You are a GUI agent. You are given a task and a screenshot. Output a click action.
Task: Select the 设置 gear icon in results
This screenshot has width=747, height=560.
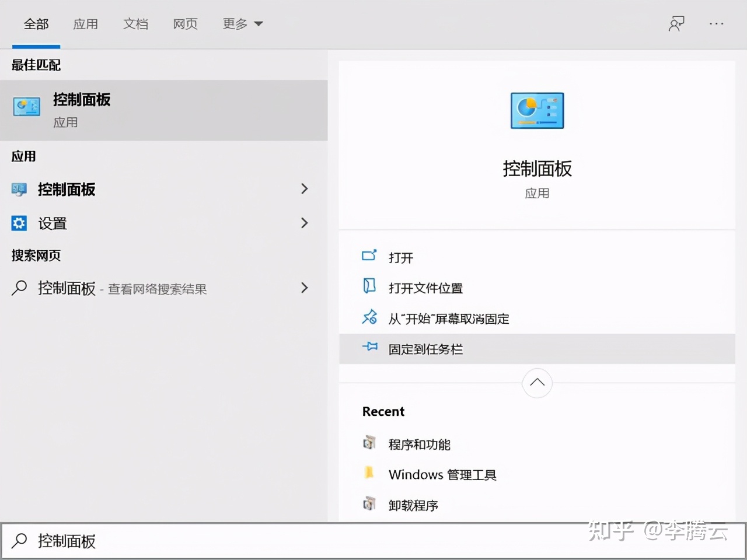pyautogui.click(x=19, y=223)
